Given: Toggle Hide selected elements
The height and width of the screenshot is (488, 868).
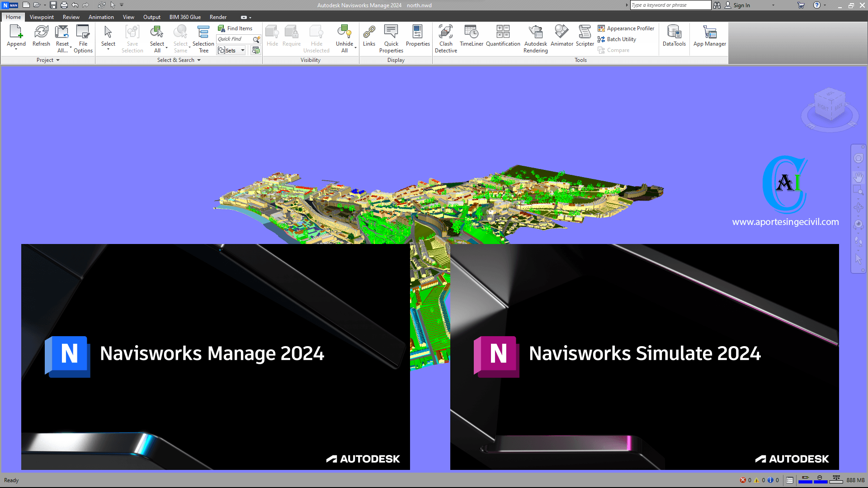Looking at the screenshot, I should 272,38.
